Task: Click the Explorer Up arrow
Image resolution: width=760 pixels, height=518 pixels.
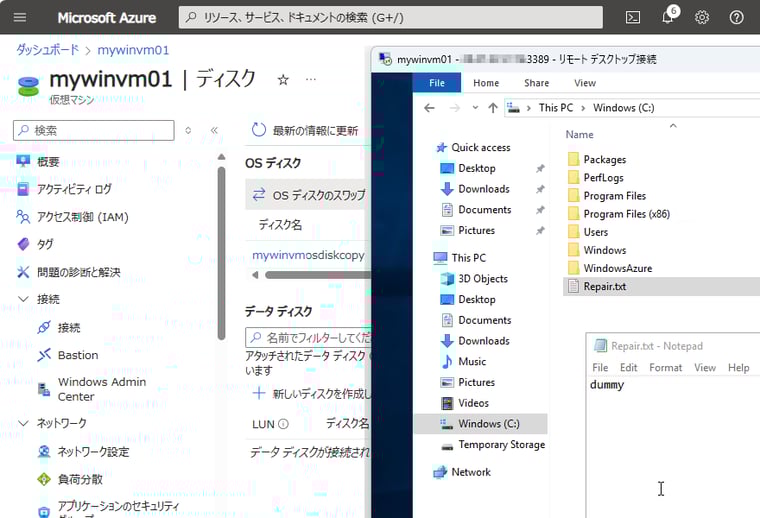Action: 493,108
